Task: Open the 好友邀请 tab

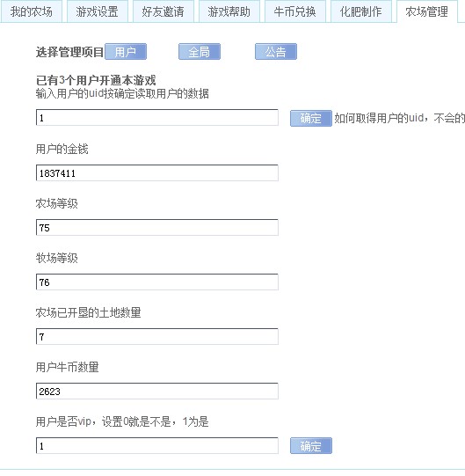Action: click(163, 11)
